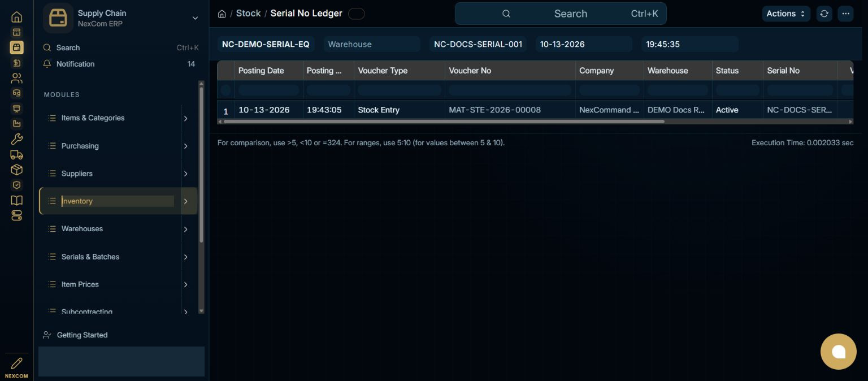868x381 pixels.
Task: Open the wrench maintenance icon in the rail
Action: [16, 139]
